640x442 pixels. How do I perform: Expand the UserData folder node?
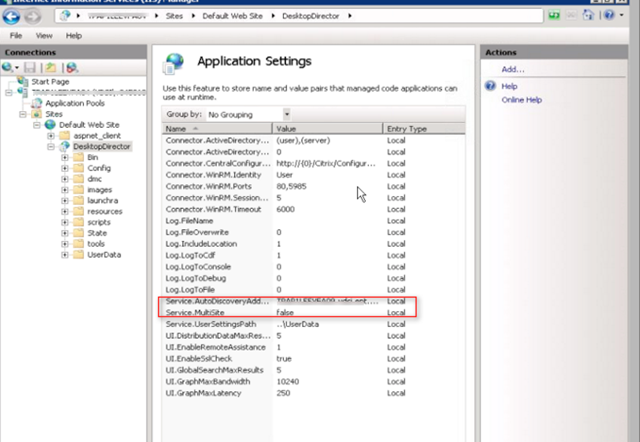pos(65,255)
